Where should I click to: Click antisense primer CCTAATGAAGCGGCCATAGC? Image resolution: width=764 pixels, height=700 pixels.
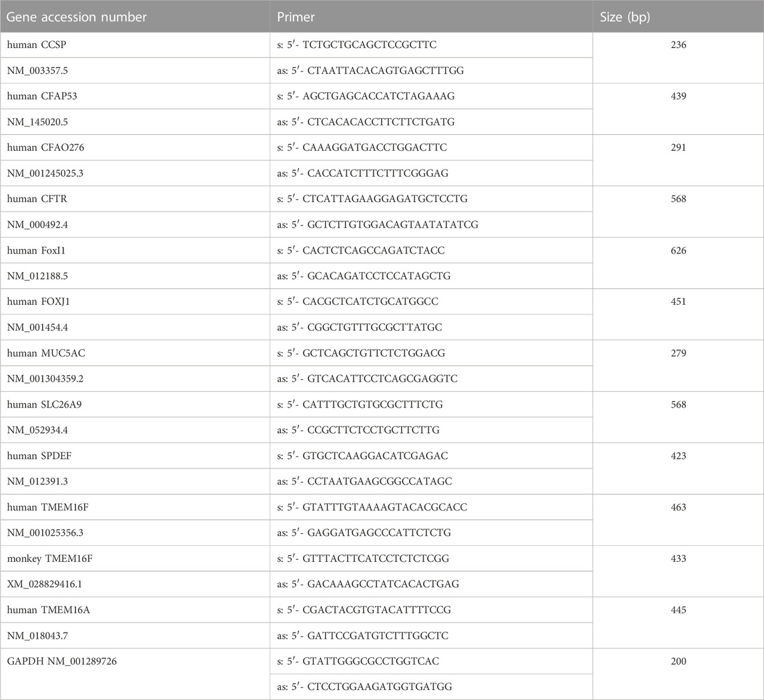[x=380, y=481]
